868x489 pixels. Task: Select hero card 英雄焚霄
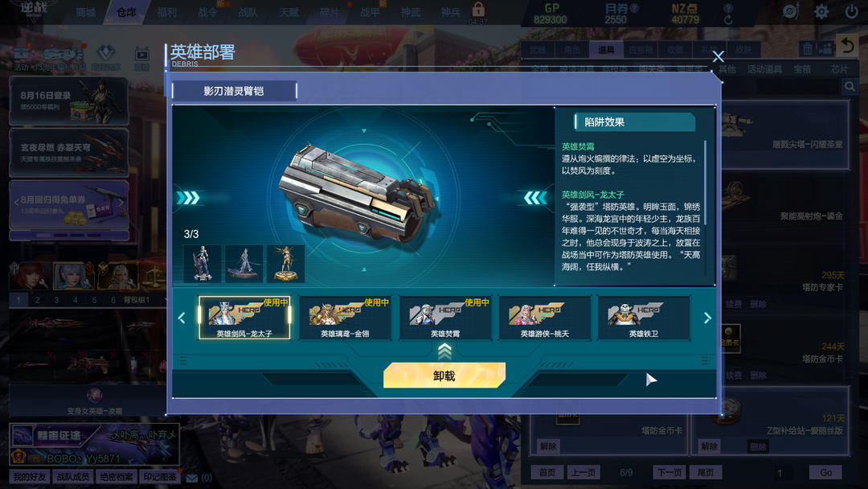pyautogui.click(x=445, y=318)
